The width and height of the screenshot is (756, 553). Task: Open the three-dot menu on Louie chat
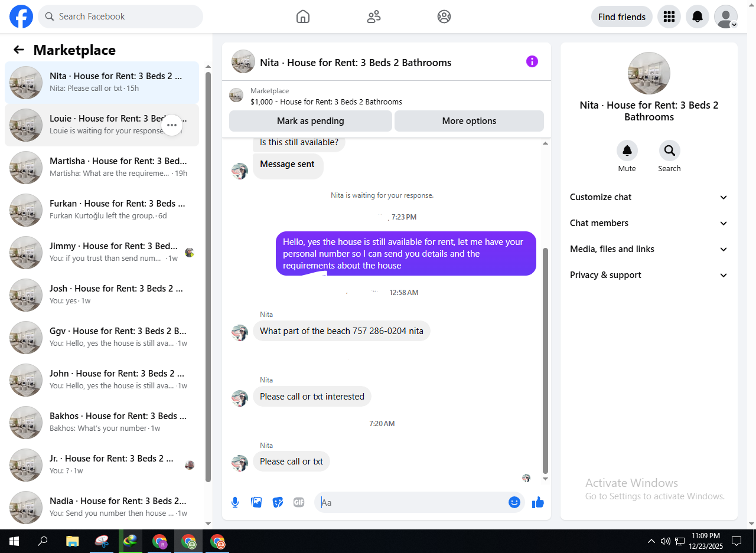pyautogui.click(x=172, y=125)
